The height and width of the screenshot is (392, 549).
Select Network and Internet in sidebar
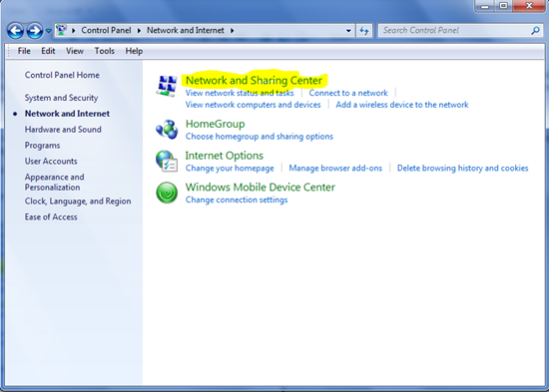[x=67, y=114]
